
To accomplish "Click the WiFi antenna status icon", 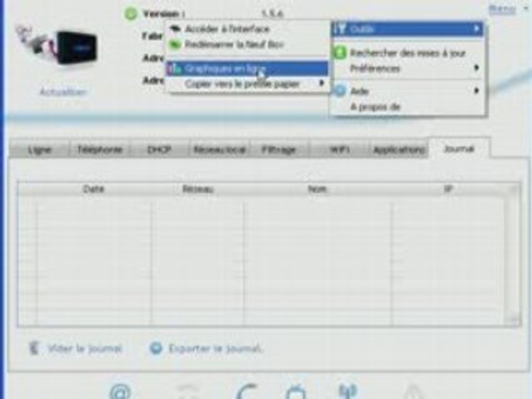I will tap(348, 391).
